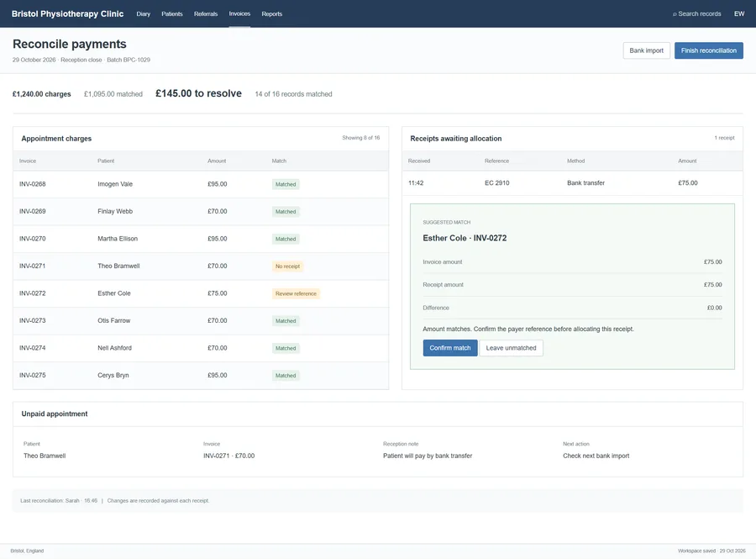Click INV-0271 · £70.00 unpaid invoice
This screenshot has height=559, width=756.
[x=228, y=456]
